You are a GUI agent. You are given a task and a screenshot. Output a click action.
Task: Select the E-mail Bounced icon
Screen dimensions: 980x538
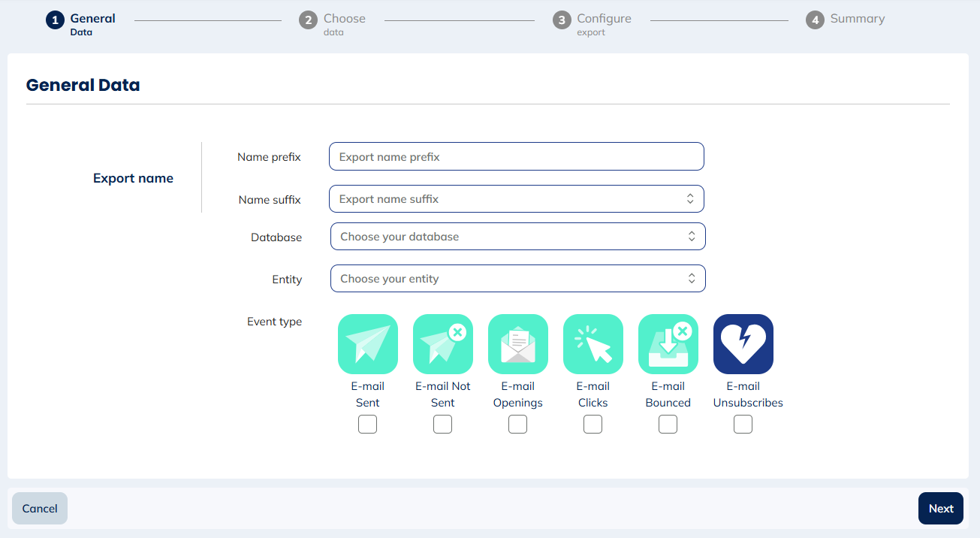click(x=668, y=344)
